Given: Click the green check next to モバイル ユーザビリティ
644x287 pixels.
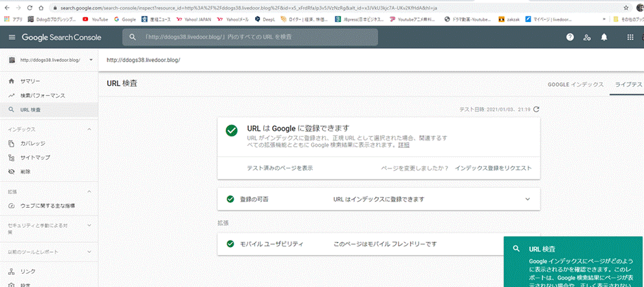Looking at the screenshot, I should coord(230,244).
